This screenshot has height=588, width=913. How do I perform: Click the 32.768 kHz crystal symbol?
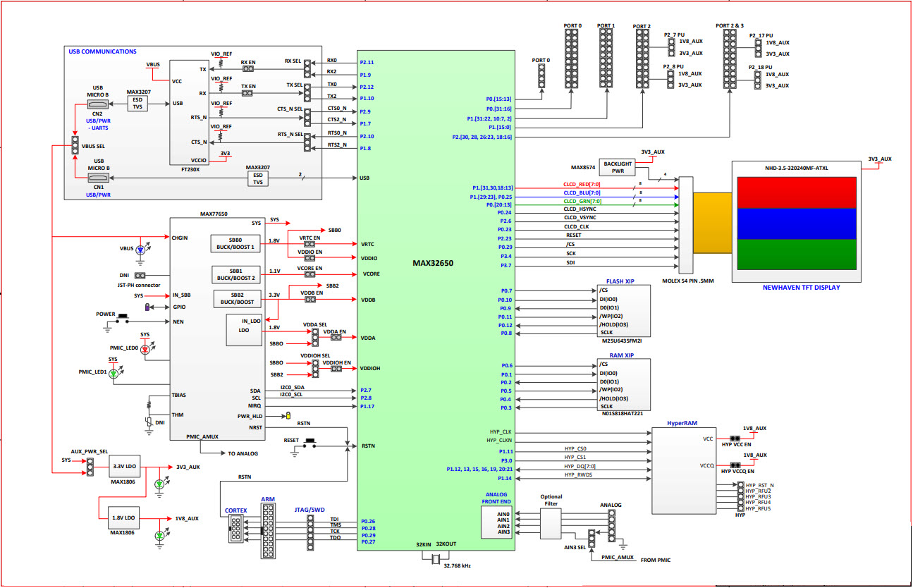coord(435,559)
